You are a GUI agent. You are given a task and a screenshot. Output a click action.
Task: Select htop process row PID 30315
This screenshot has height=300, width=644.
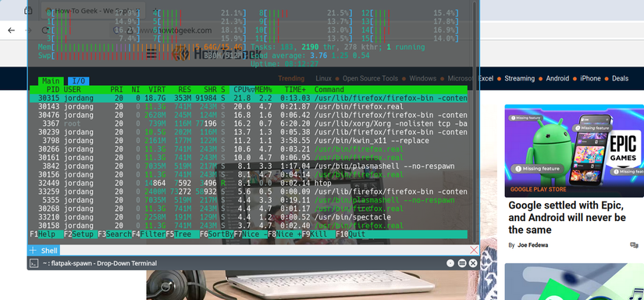[248, 98]
